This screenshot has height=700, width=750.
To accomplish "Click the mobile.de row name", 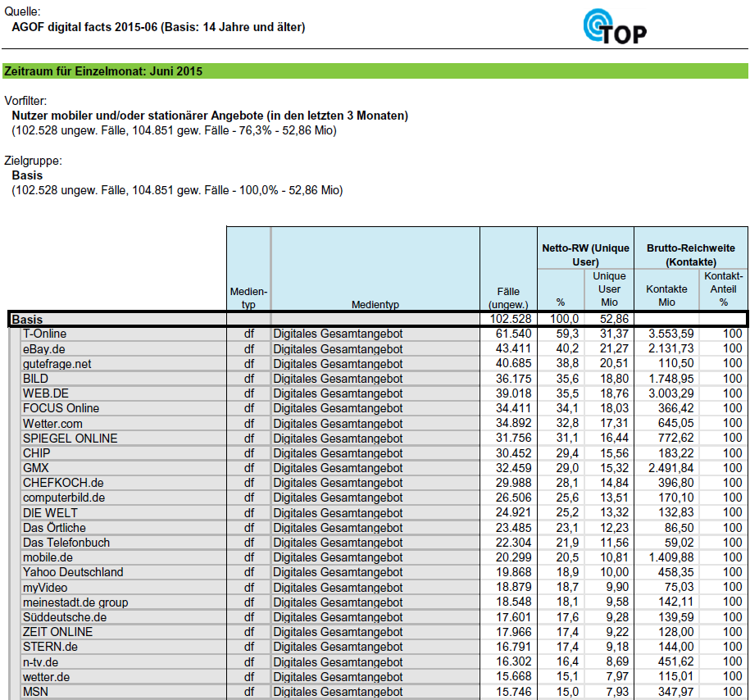I will point(48,558).
